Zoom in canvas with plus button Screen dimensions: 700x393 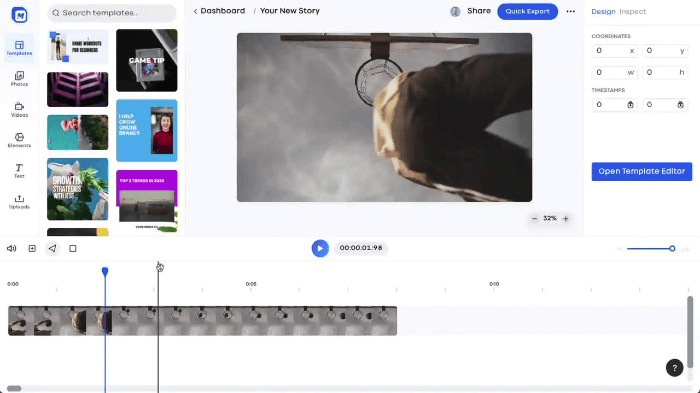[x=566, y=218]
